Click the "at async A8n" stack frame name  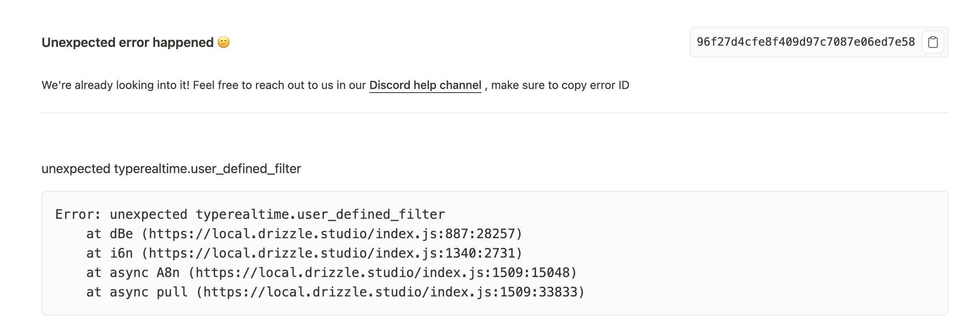tap(168, 273)
